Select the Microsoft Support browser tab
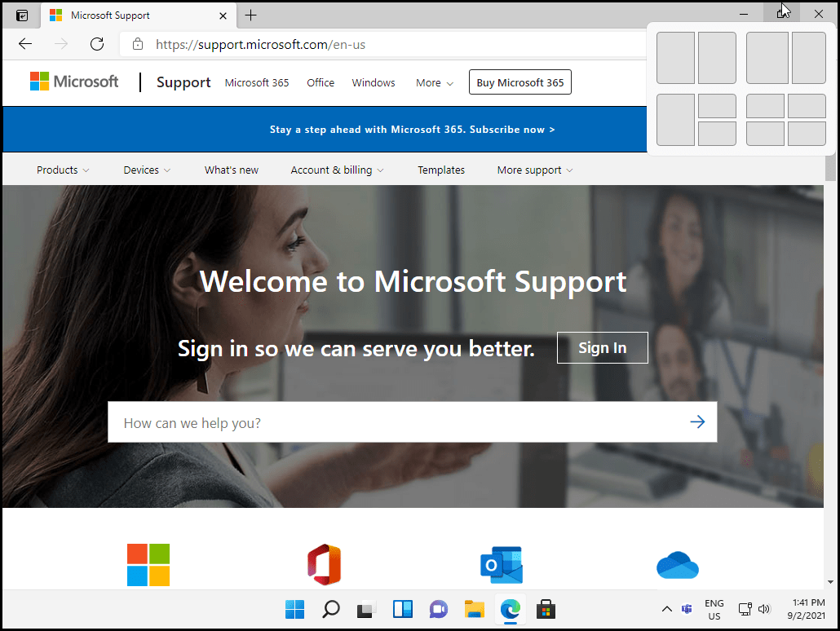 (x=138, y=15)
